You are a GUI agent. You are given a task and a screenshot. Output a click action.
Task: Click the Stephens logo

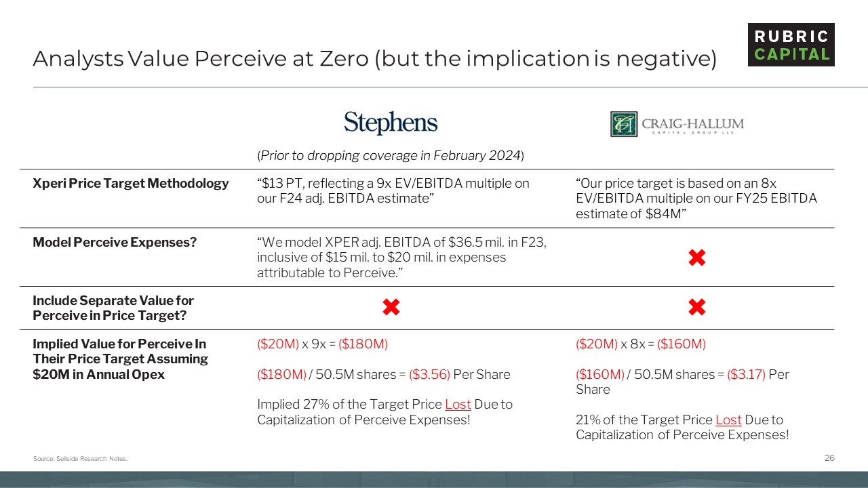point(391,123)
